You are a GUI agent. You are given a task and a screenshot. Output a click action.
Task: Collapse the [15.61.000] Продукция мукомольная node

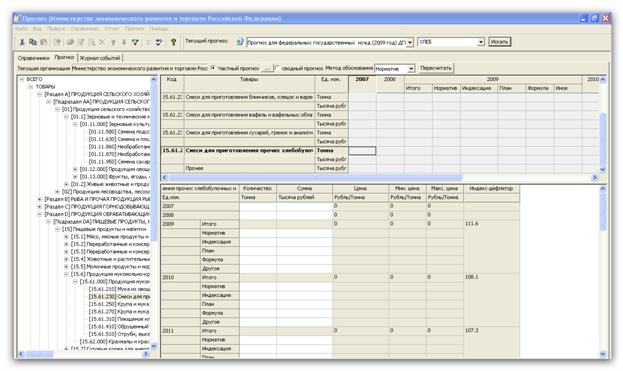pyautogui.click(x=75, y=282)
